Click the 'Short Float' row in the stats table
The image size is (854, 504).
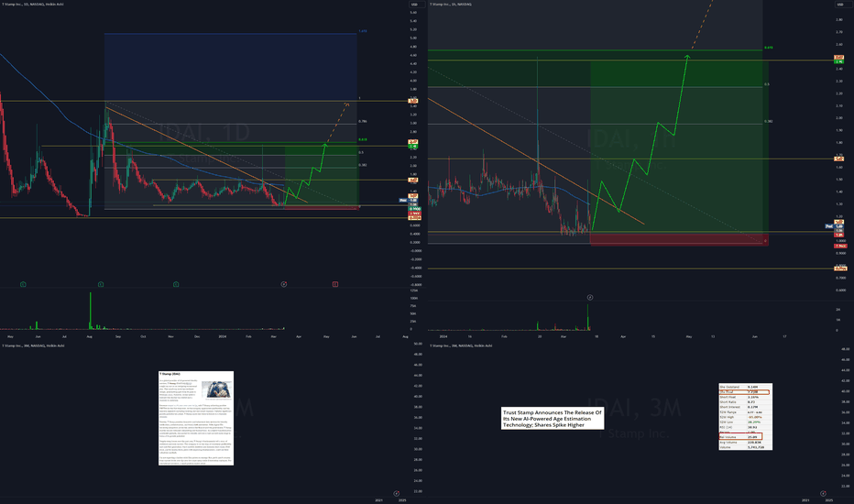click(745, 397)
